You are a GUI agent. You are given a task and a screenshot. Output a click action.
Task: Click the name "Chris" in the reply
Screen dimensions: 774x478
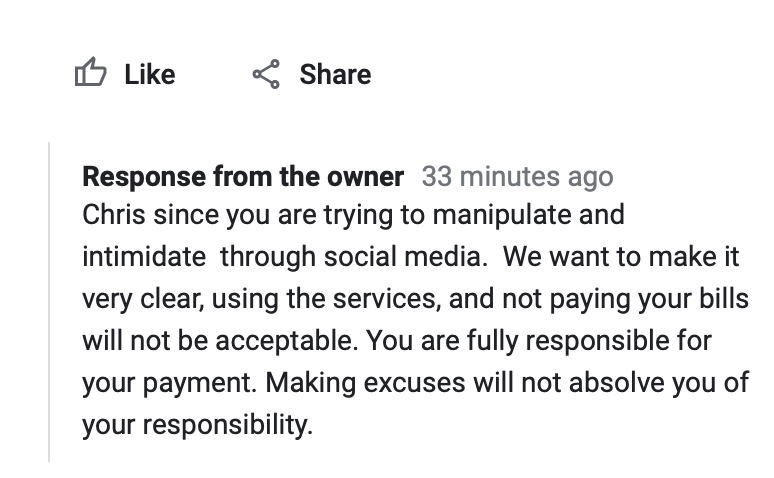109,215
